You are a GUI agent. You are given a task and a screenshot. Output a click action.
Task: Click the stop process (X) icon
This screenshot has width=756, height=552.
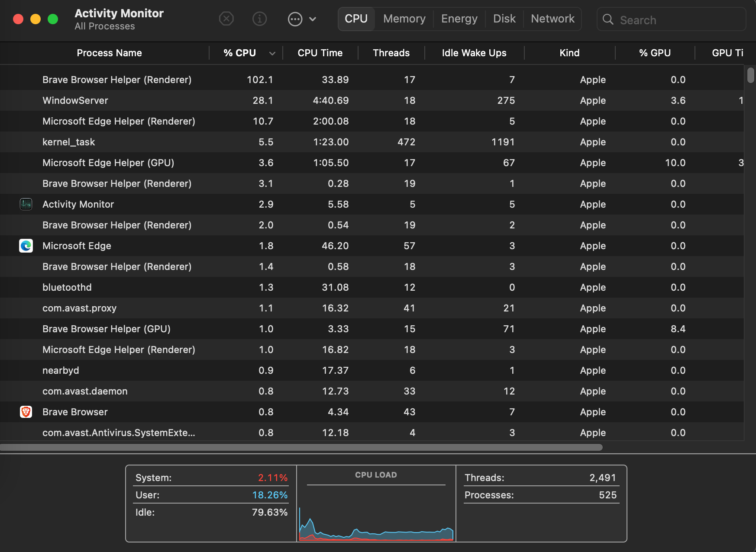226,19
